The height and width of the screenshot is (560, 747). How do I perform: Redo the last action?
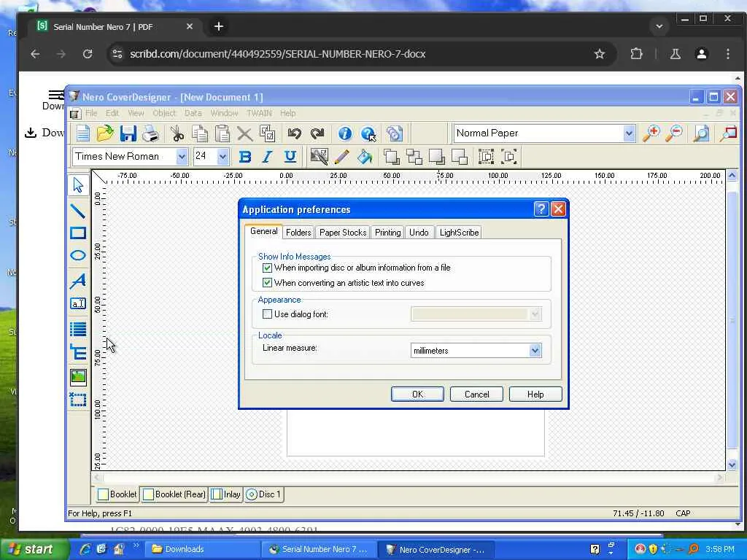pos(317,133)
